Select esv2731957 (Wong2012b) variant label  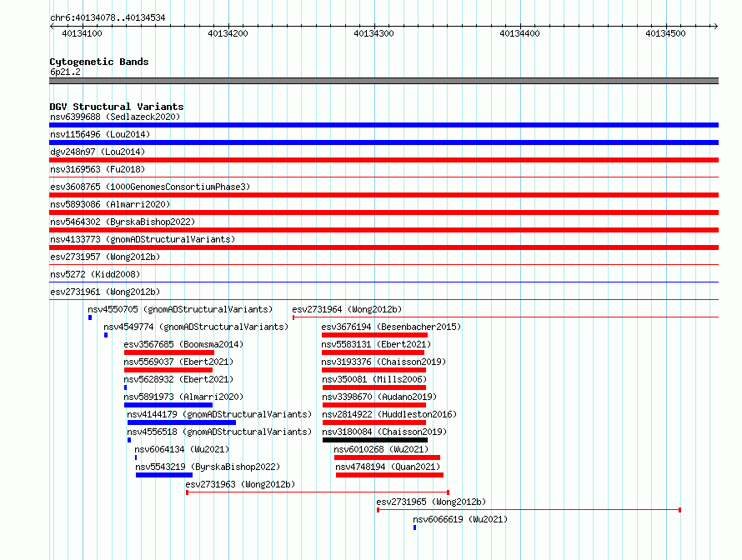(x=105, y=257)
